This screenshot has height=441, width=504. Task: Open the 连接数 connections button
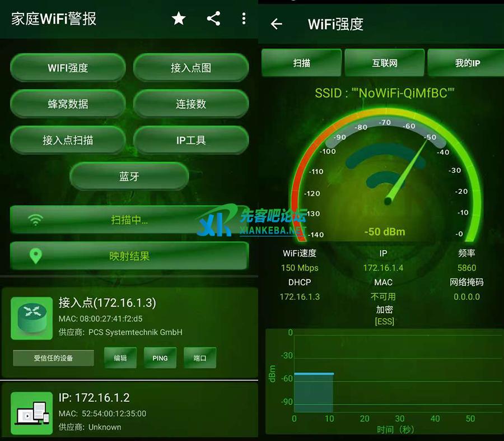[191, 104]
